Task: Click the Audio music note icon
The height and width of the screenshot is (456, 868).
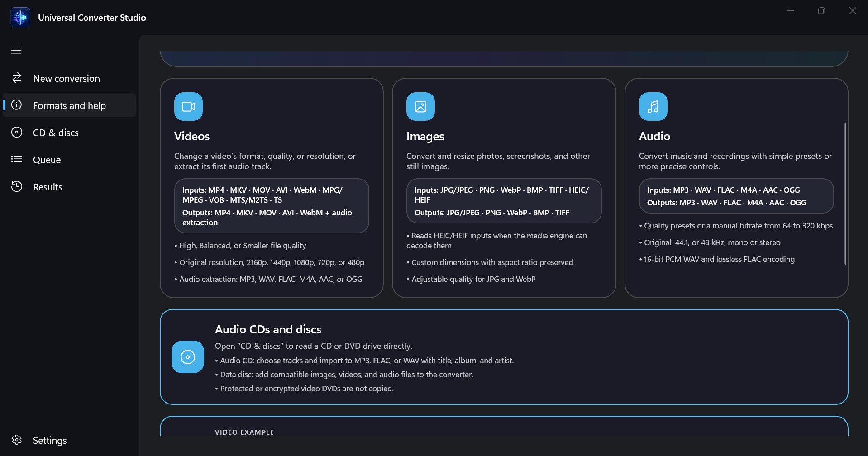Action: (x=653, y=107)
